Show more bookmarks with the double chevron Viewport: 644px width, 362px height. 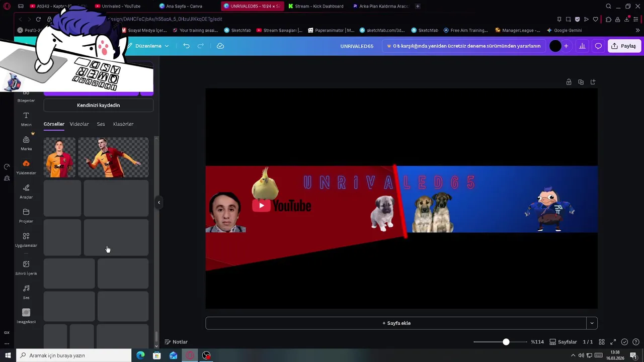click(x=637, y=30)
